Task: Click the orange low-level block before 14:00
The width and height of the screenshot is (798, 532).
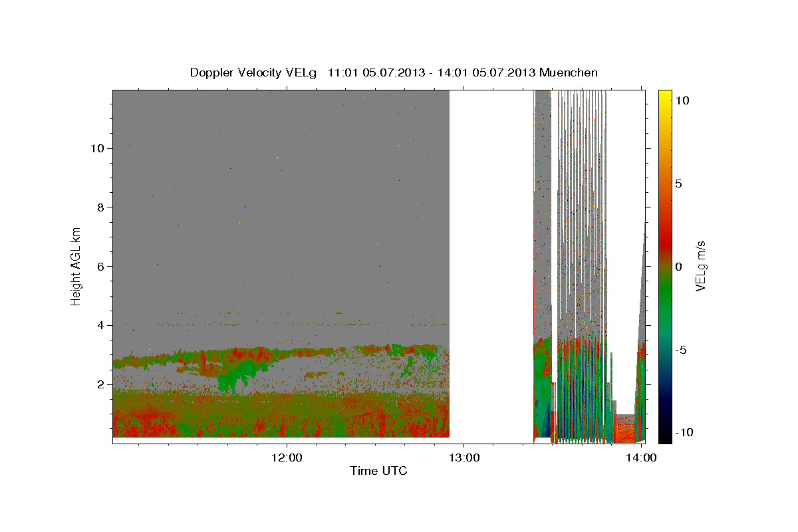Action: [625, 429]
